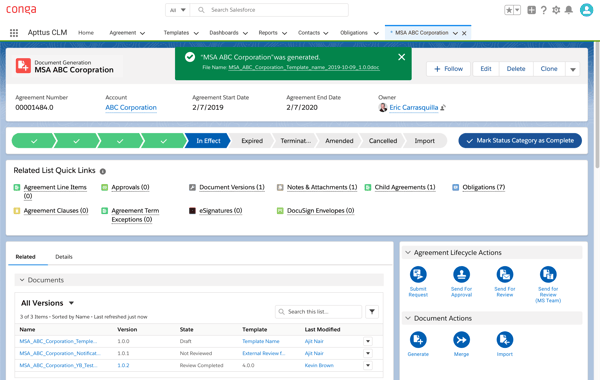Collapse the Agreement Lifecycle Actions section

pyautogui.click(x=408, y=253)
